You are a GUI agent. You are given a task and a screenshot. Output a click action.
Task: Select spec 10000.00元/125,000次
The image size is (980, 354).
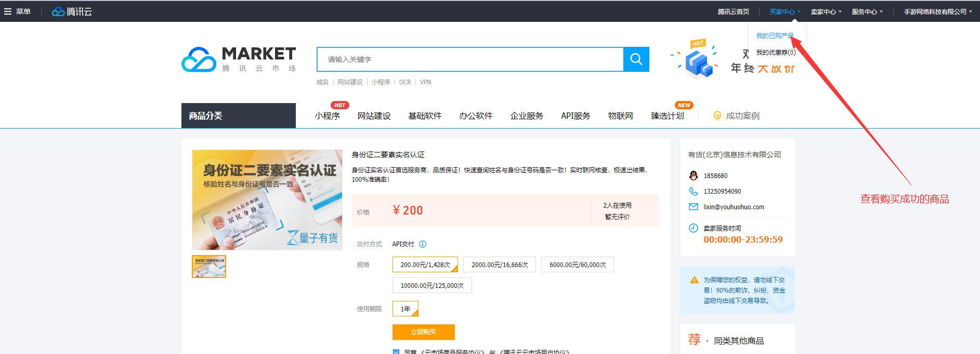point(432,285)
